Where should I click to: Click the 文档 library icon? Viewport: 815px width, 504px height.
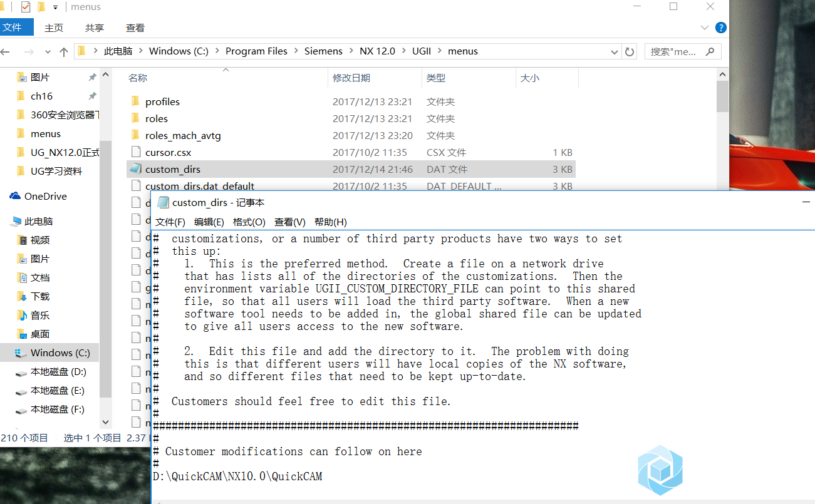(x=23, y=277)
